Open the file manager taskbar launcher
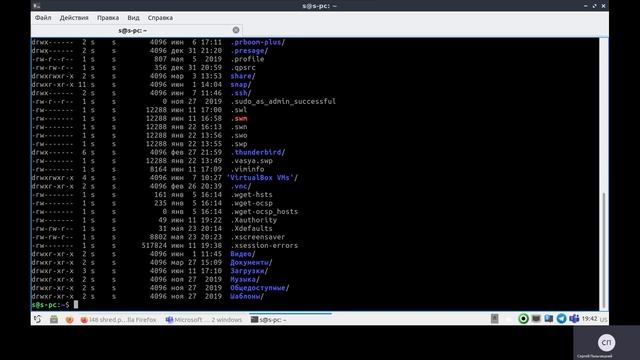The image size is (640, 360). pyautogui.click(x=53, y=319)
